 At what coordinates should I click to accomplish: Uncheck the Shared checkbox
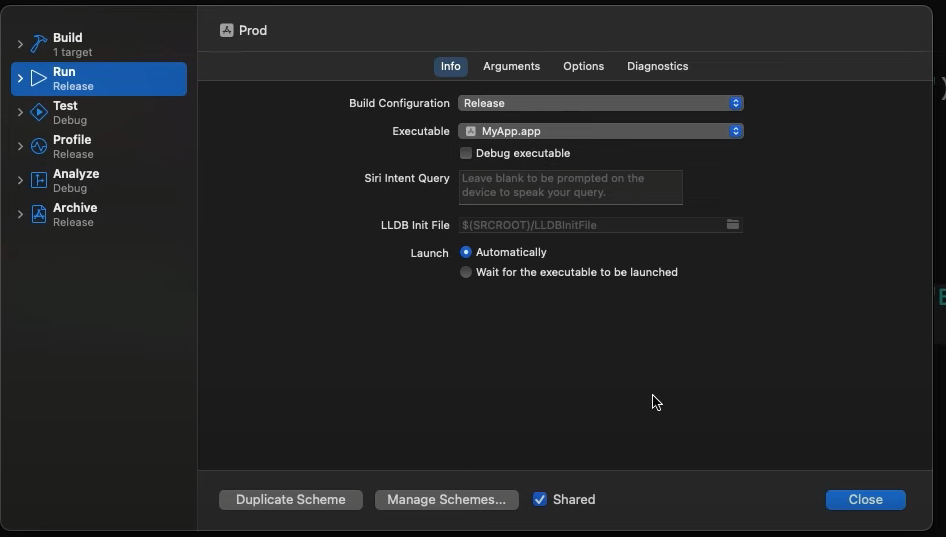(540, 500)
